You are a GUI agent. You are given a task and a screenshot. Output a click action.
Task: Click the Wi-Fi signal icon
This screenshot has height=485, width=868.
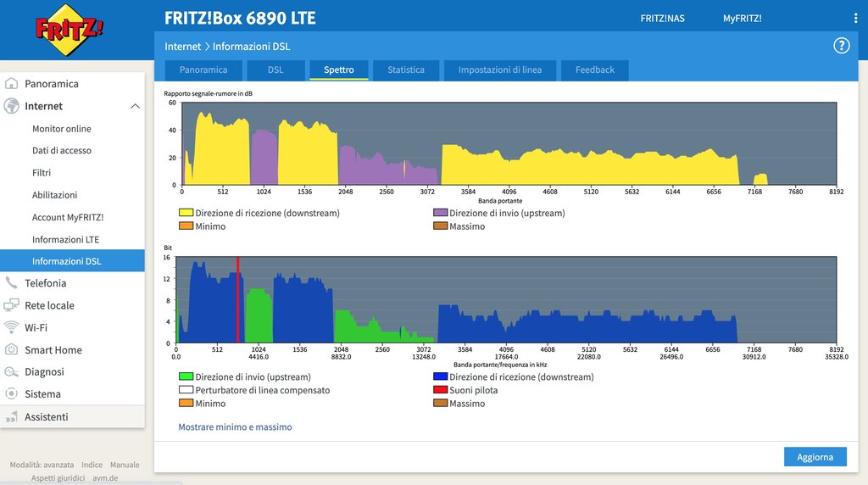coord(12,327)
